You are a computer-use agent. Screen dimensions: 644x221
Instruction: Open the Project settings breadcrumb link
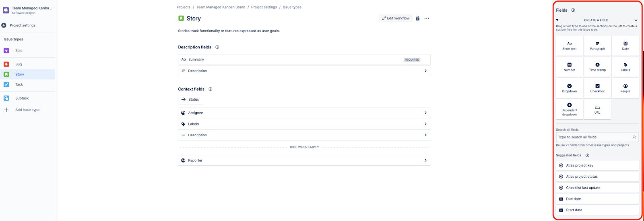[264, 7]
